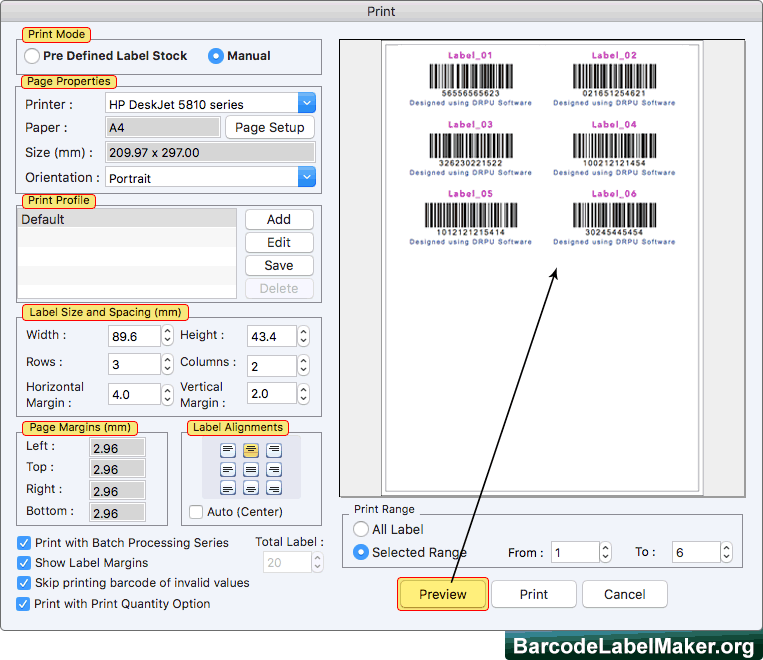Toggle Skip printing barcode of invalid values
763x660 pixels.
tap(23, 583)
